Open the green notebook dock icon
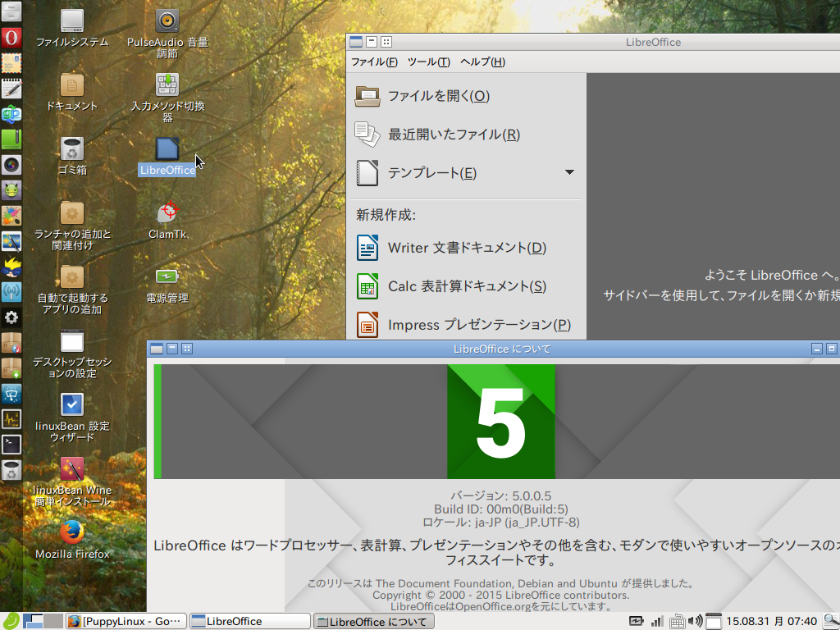The height and width of the screenshot is (630, 840). [11, 139]
